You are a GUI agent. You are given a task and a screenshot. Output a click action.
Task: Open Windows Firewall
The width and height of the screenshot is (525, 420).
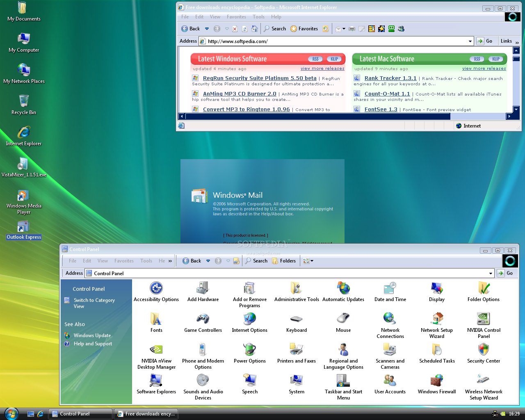437,384
